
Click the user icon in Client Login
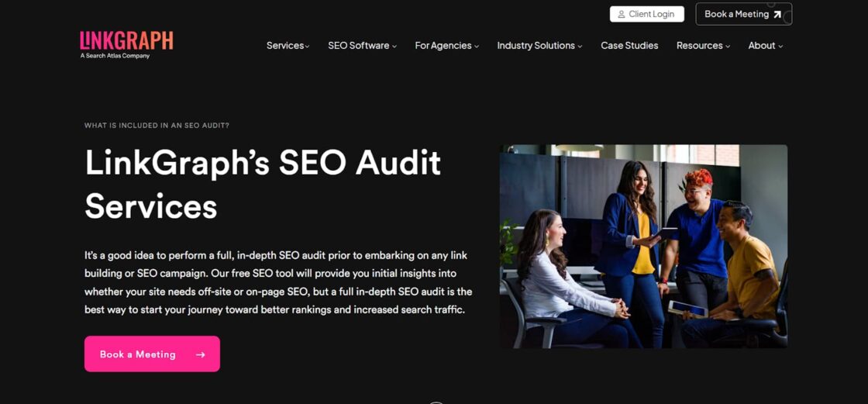pos(621,14)
